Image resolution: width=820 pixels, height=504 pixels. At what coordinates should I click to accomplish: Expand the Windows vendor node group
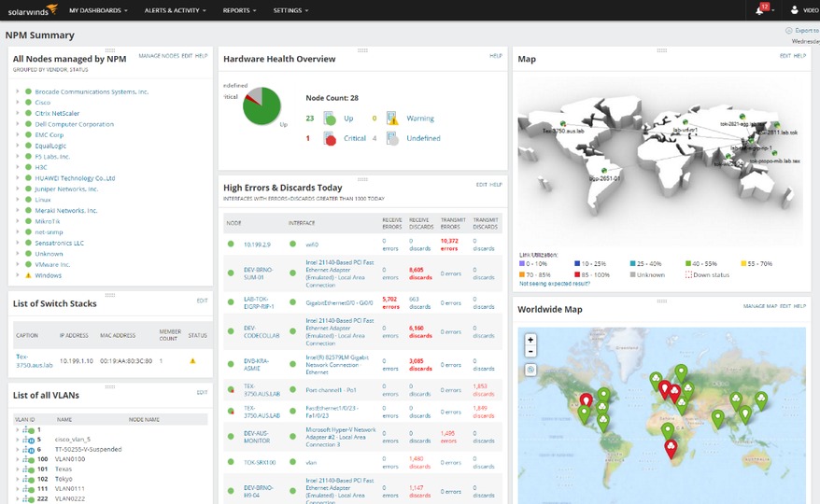point(18,275)
